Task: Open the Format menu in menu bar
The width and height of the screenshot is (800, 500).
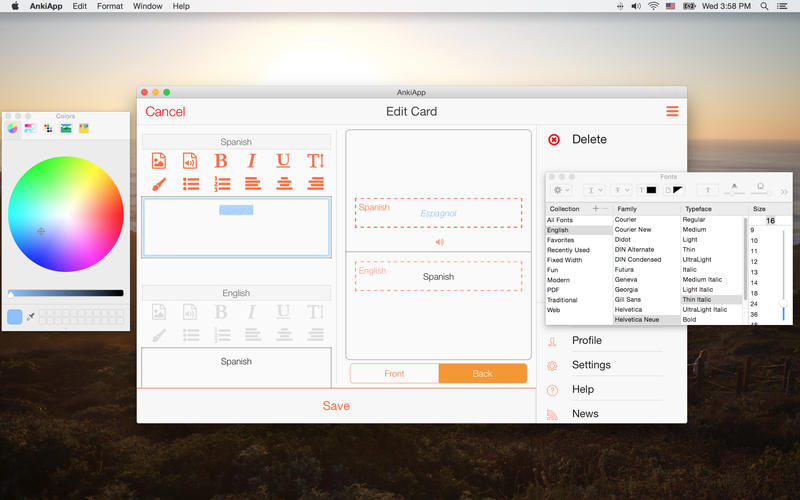Action: click(x=110, y=6)
